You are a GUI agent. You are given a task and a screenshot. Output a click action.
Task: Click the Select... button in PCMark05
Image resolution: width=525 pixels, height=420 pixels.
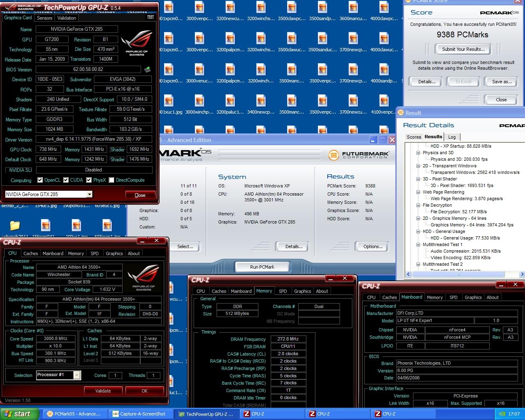(185, 247)
